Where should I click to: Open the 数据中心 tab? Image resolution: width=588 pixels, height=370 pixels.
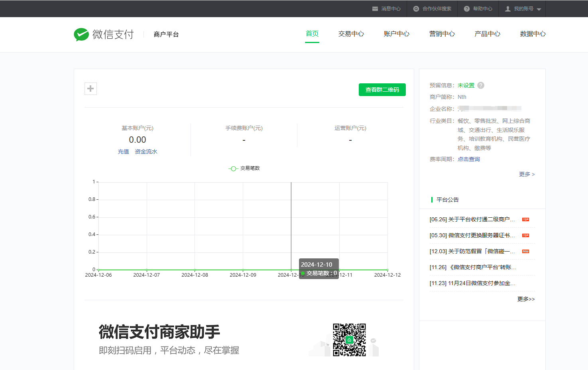pyautogui.click(x=533, y=34)
